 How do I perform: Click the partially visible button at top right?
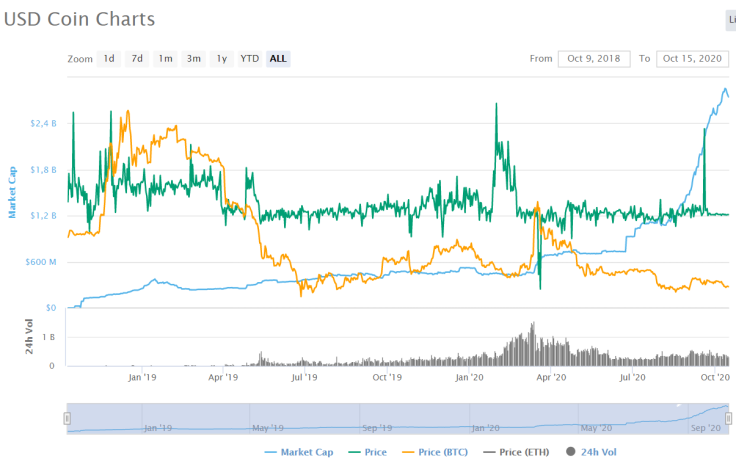click(x=731, y=20)
